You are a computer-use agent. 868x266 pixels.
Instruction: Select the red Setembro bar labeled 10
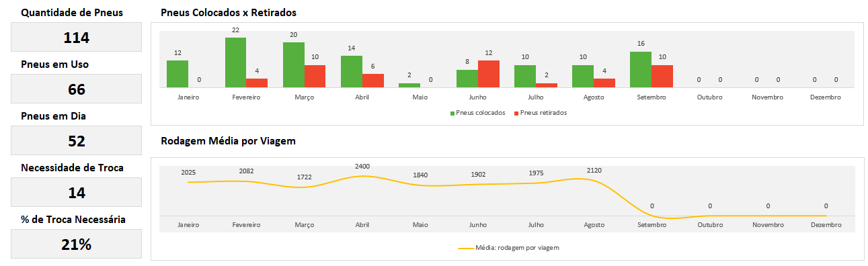(662, 76)
